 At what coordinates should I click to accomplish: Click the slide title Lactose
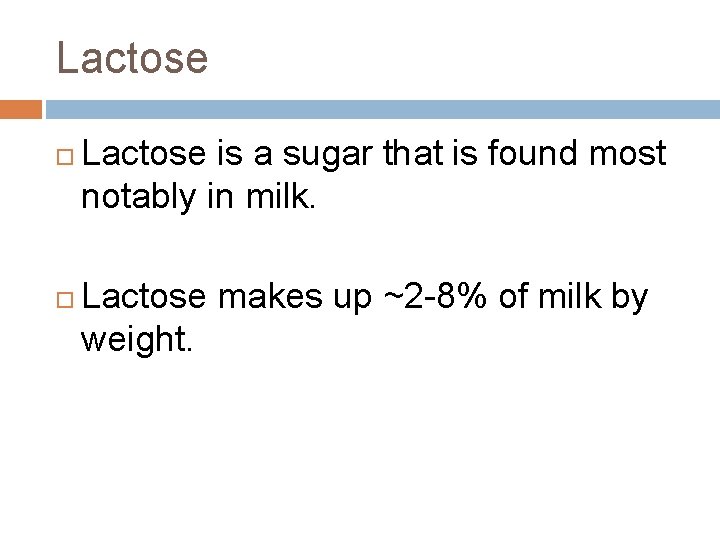pos(132,57)
